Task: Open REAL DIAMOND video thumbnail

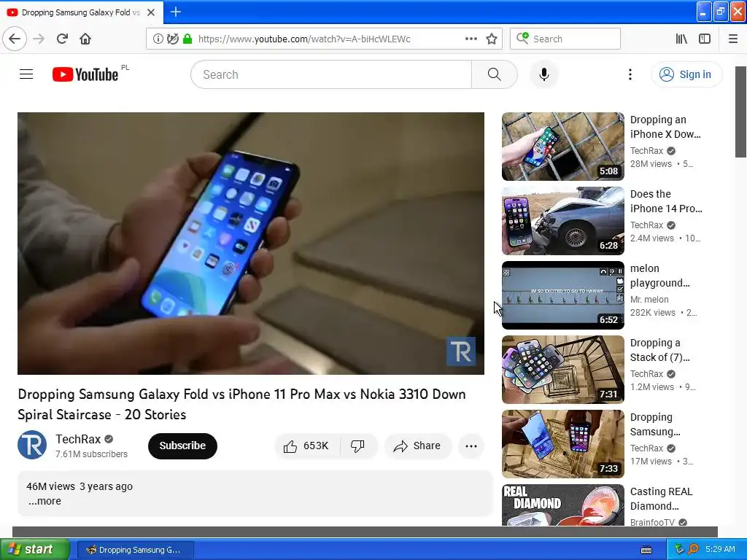Action: click(x=562, y=505)
